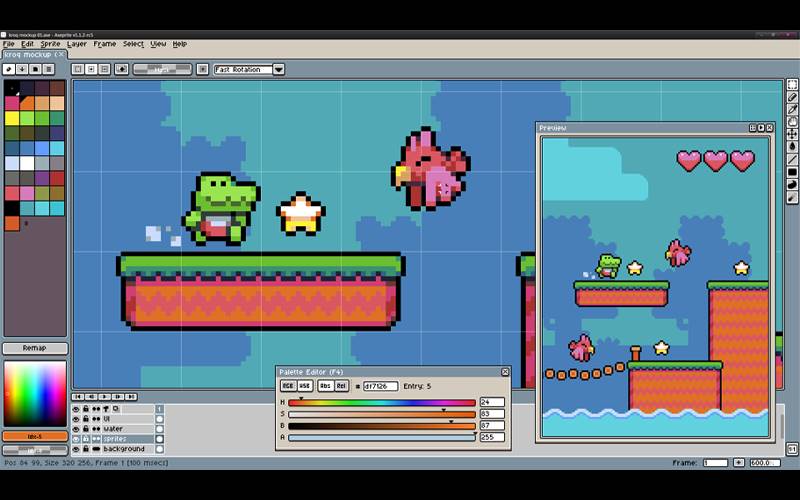Click the play animation button
Image resolution: width=800 pixels, height=500 pixels.
102,397
